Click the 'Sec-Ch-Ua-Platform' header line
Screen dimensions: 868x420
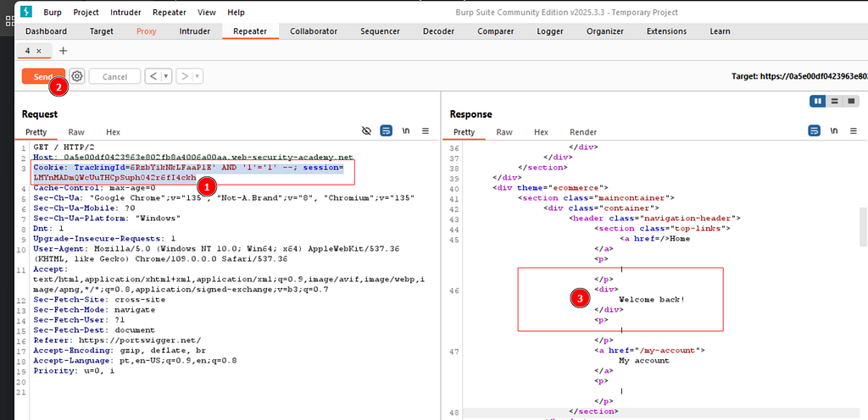(x=107, y=218)
